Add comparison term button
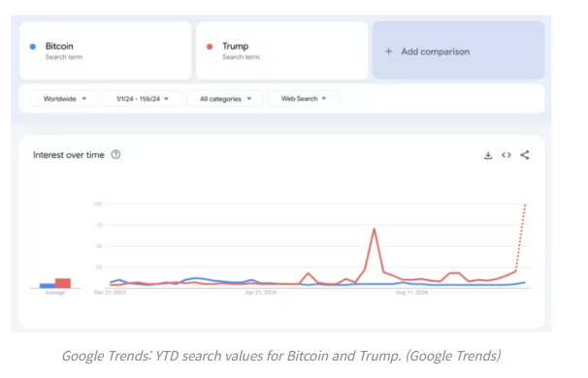 tap(459, 50)
